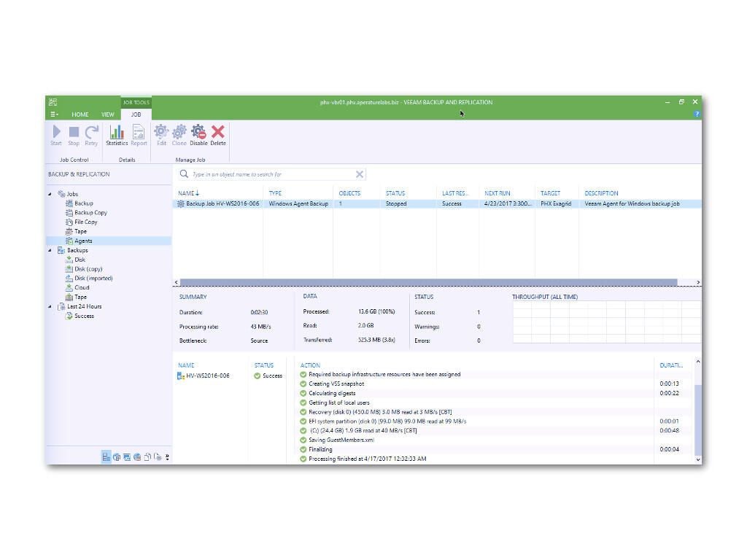
Task: Open the job Report icon
Action: [x=139, y=132]
